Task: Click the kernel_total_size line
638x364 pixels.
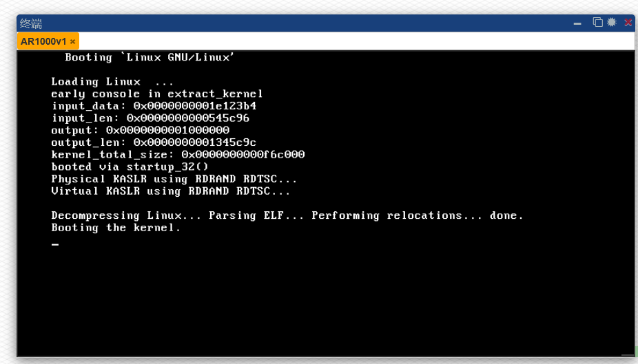Action: click(x=178, y=155)
